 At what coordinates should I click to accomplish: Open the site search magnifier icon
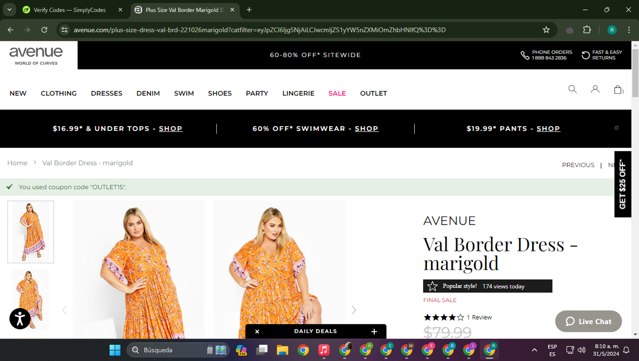572,89
